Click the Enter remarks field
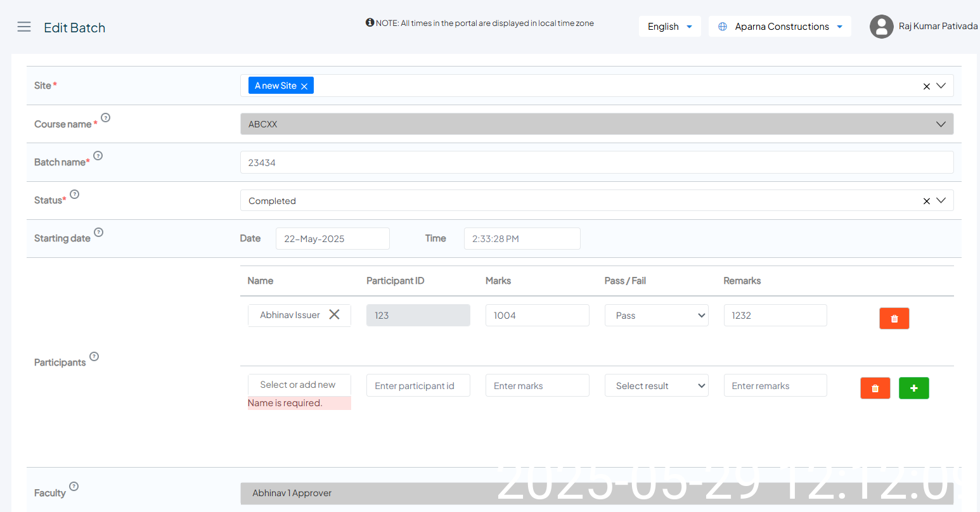The image size is (980, 512). point(775,385)
